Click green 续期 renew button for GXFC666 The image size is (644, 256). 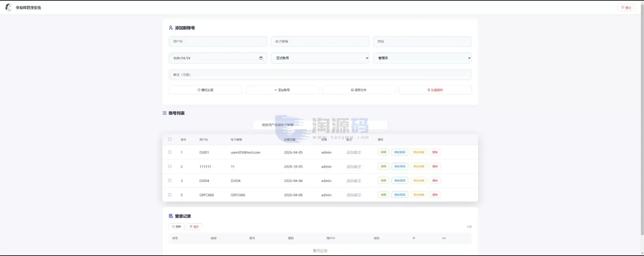[383, 195]
